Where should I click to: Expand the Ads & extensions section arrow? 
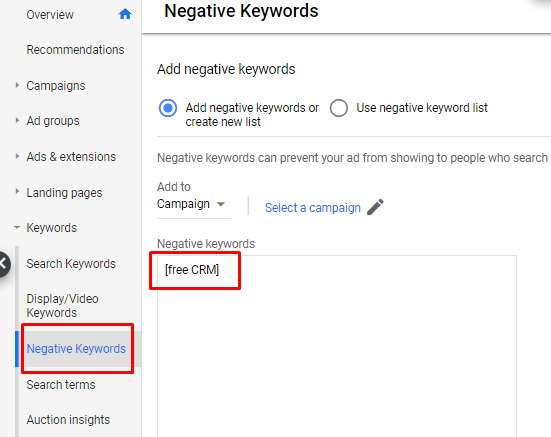coord(17,156)
